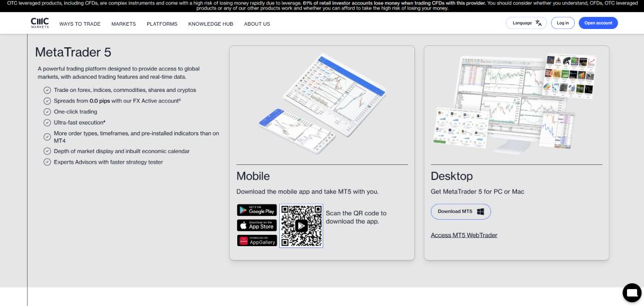Click the Open account button
644x306 pixels.
click(x=598, y=23)
